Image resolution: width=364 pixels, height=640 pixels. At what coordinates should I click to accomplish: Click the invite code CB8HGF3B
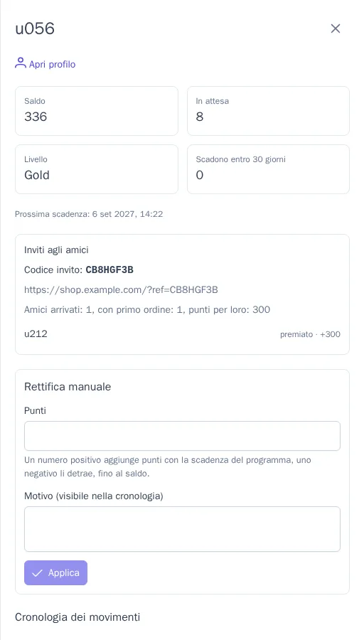tap(109, 270)
